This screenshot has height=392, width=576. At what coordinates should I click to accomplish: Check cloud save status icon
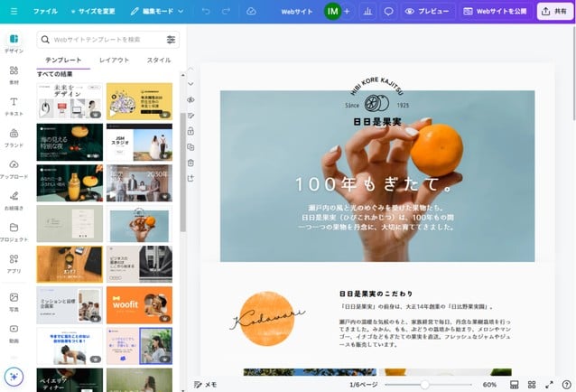[x=251, y=12]
